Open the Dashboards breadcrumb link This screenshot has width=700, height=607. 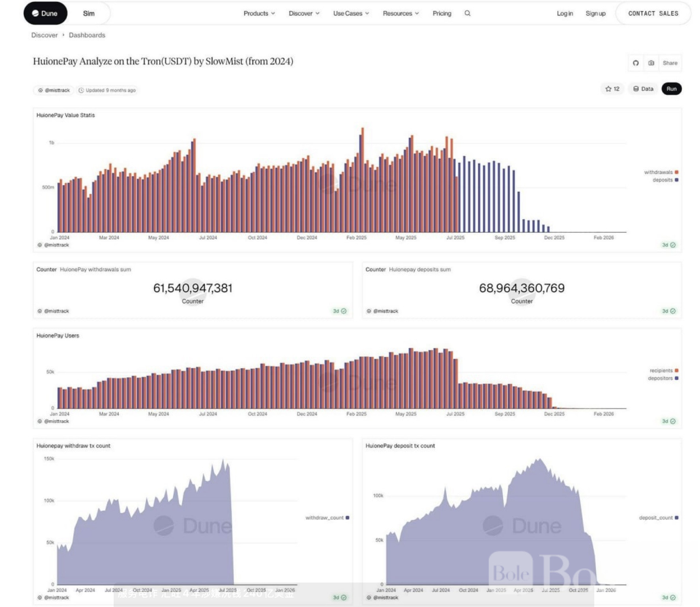click(x=87, y=35)
